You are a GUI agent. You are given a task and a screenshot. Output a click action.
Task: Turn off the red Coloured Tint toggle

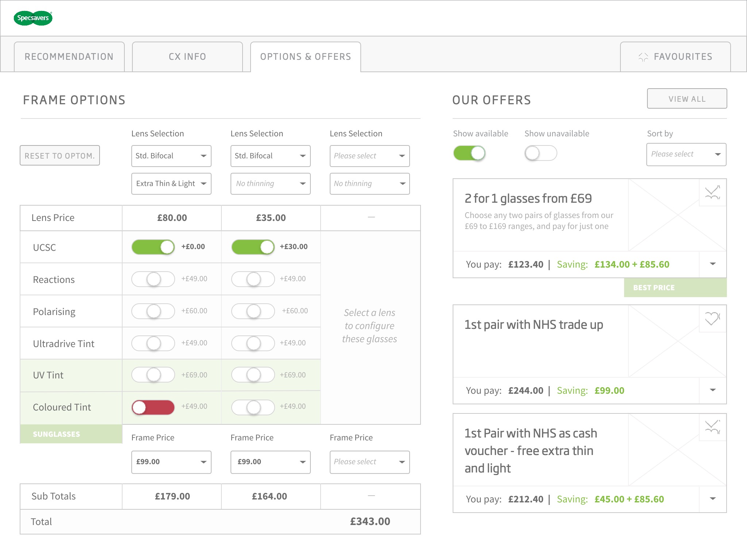(x=153, y=407)
